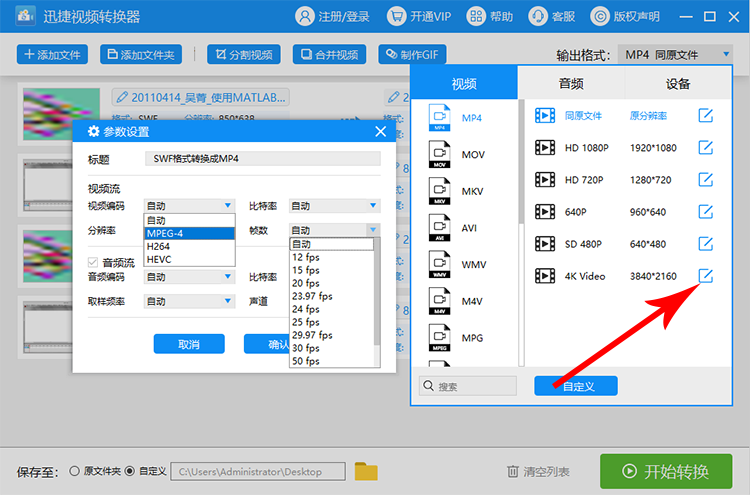Screen dimensions: 750x495
Task: View the 版权声明 copyright icon
Action: (x=600, y=16)
